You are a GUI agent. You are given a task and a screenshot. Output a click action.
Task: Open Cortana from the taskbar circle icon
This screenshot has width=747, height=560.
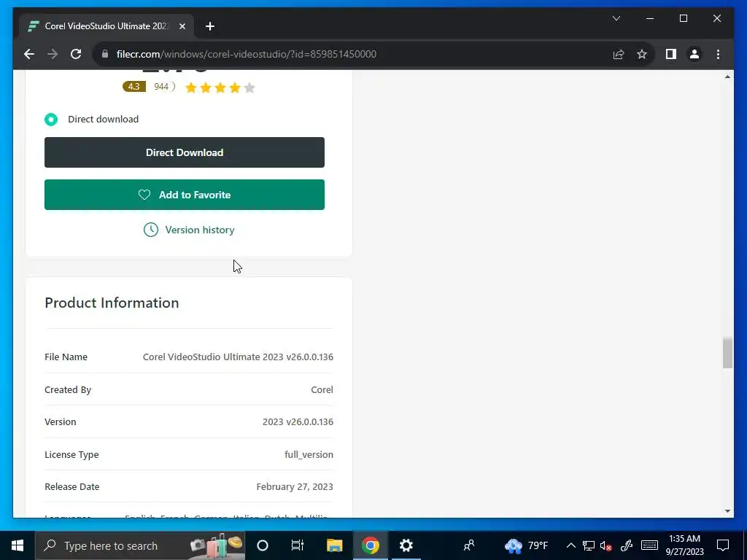coord(263,545)
